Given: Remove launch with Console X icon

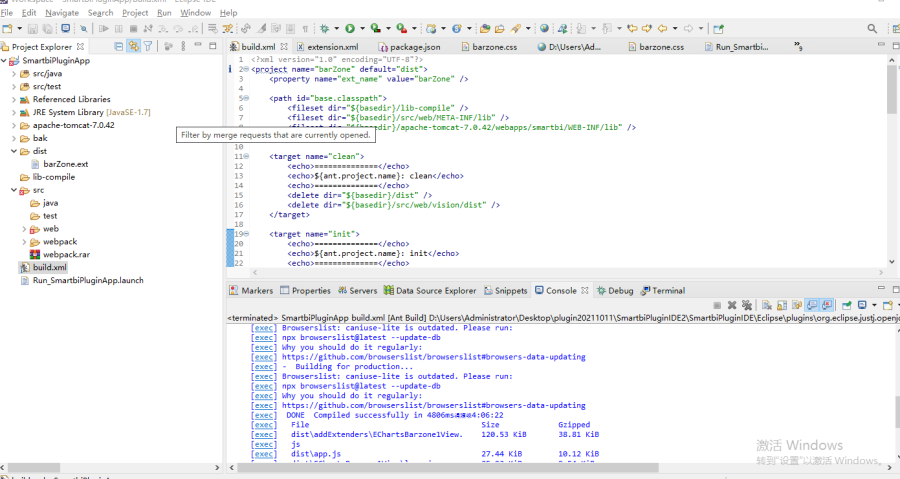Looking at the screenshot, I should tap(732, 305).
